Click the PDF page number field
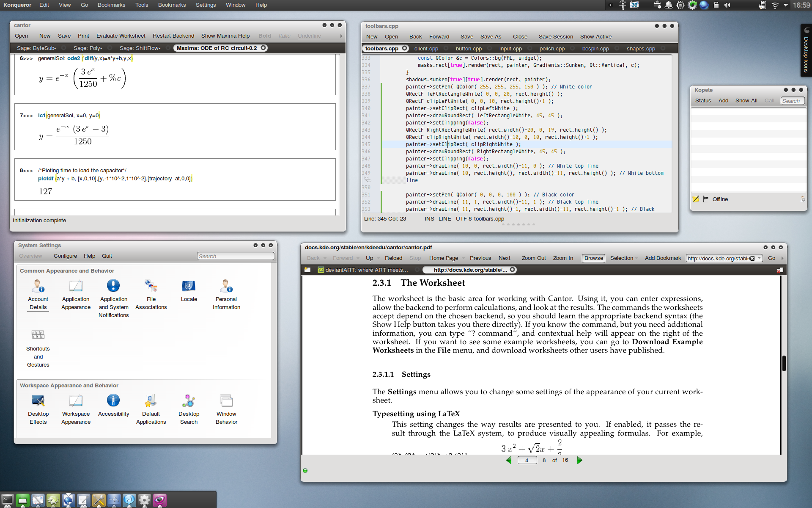Screen dimensions: 812x508 tap(527, 460)
